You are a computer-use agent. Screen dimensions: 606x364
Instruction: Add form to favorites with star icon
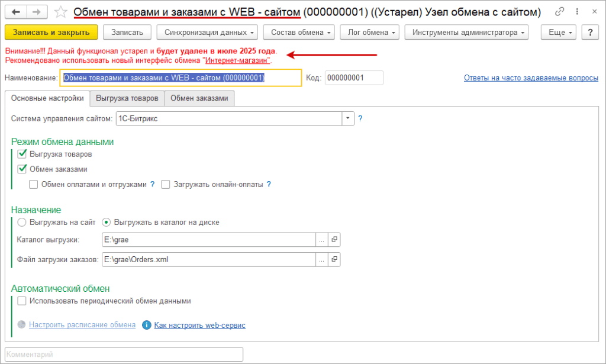point(60,11)
